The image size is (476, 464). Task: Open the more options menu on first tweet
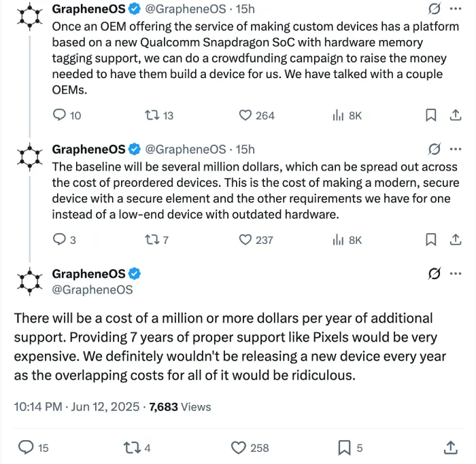[x=456, y=9]
